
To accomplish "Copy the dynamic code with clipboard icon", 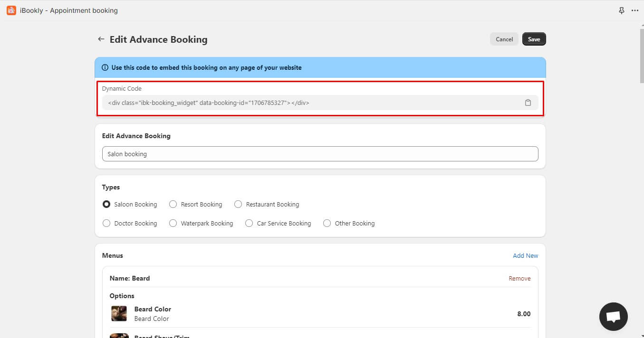I will click(528, 103).
